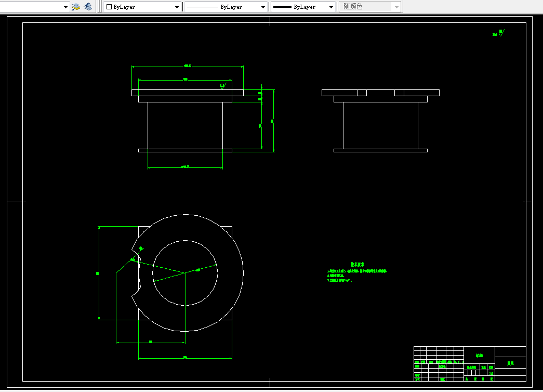The height and width of the screenshot is (392, 543).
Task: Select the third technical requirement line
Action: 339,280
